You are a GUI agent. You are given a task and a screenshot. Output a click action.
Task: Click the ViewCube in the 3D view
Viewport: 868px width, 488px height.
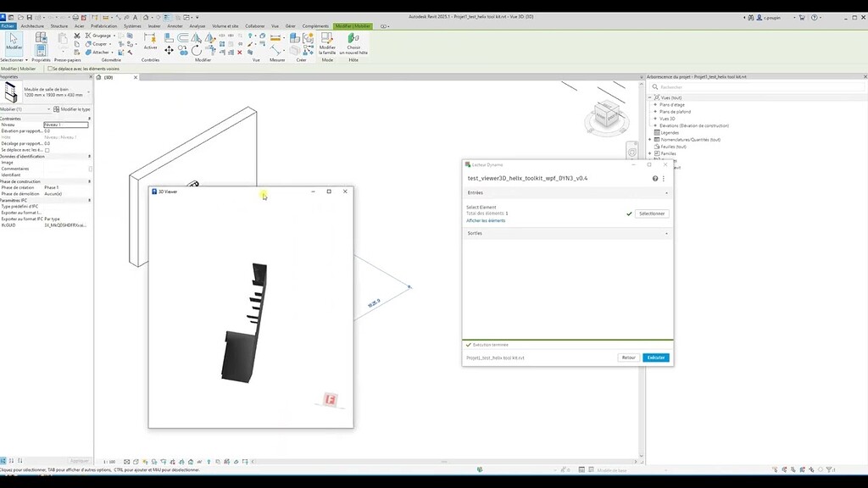coord(606,114)
